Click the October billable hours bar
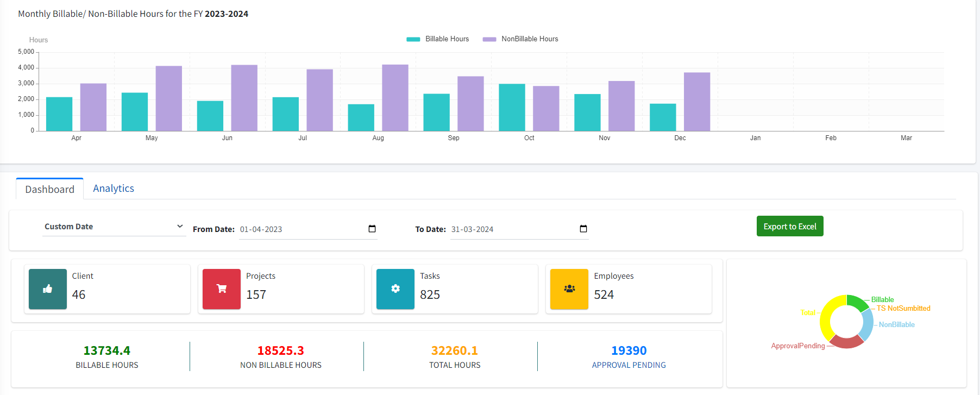The image size is (980, 395). [512, 108]
